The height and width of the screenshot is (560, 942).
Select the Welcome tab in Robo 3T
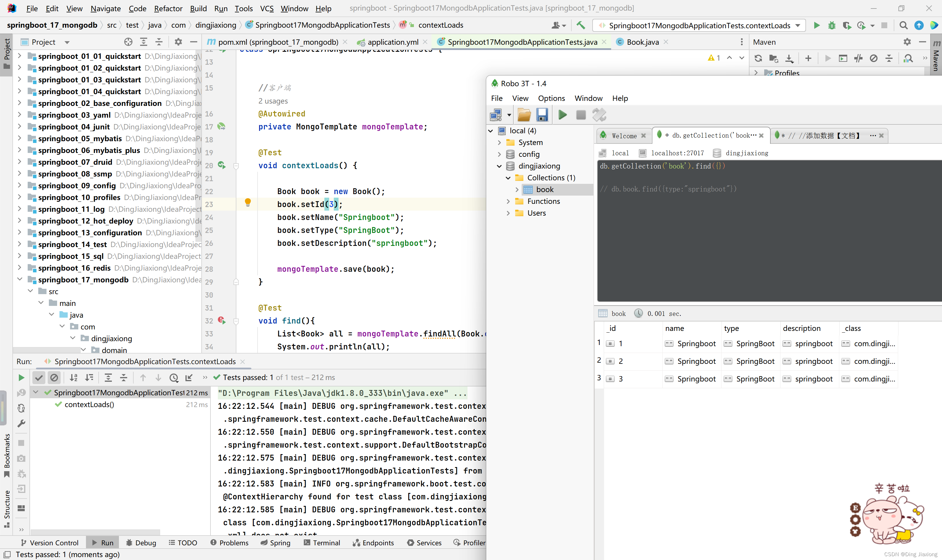[624, 136]
